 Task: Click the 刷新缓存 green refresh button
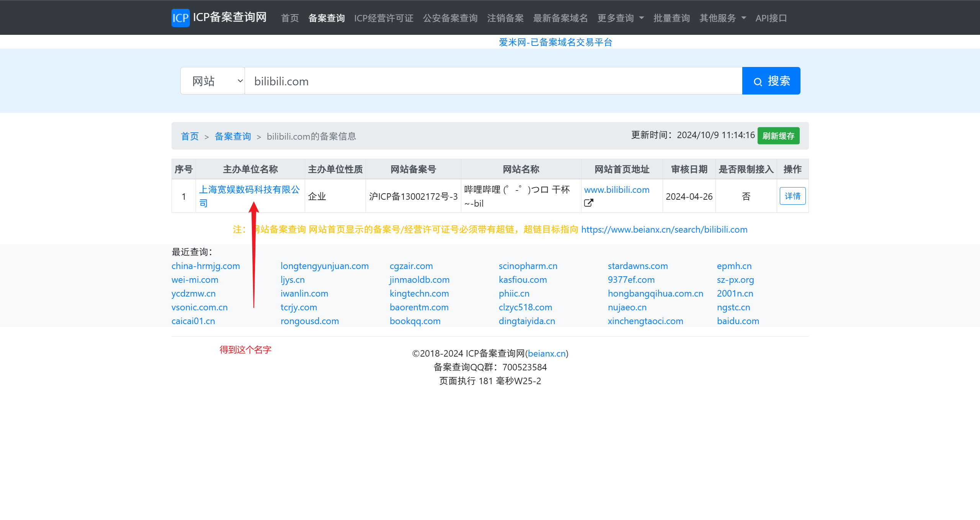coord(778,135)
